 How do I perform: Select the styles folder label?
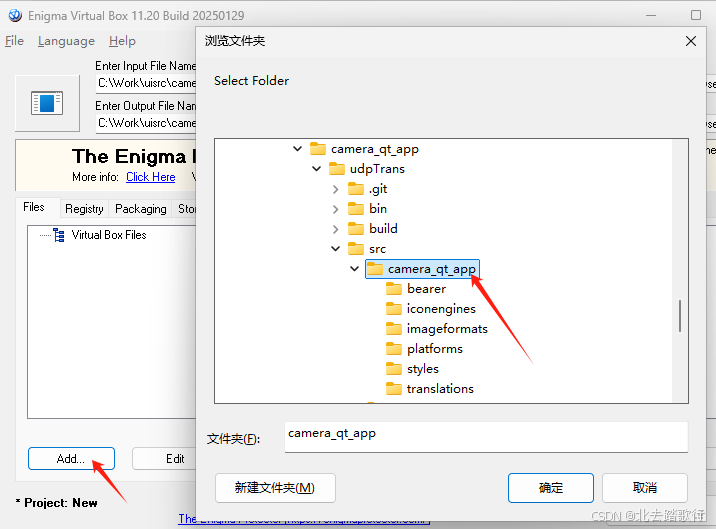[x=423, y=368]
